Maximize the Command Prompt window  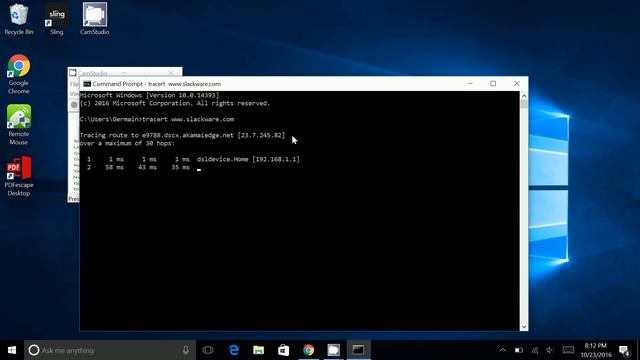point(493,84)
